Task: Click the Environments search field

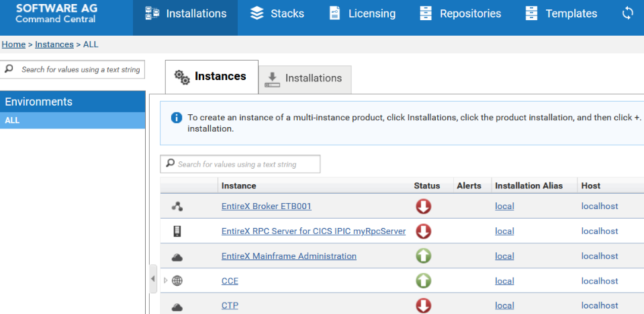Action: click(x=73, y=69)
